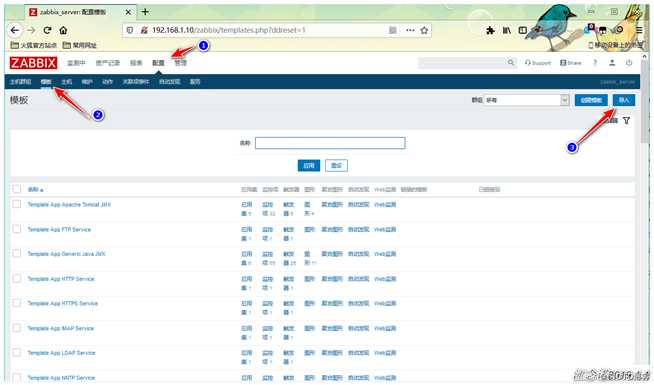This screenshot has height=385, width=654.
Task: Open the Zabbix help question-mark icon
Action: (x=595, y=63)
